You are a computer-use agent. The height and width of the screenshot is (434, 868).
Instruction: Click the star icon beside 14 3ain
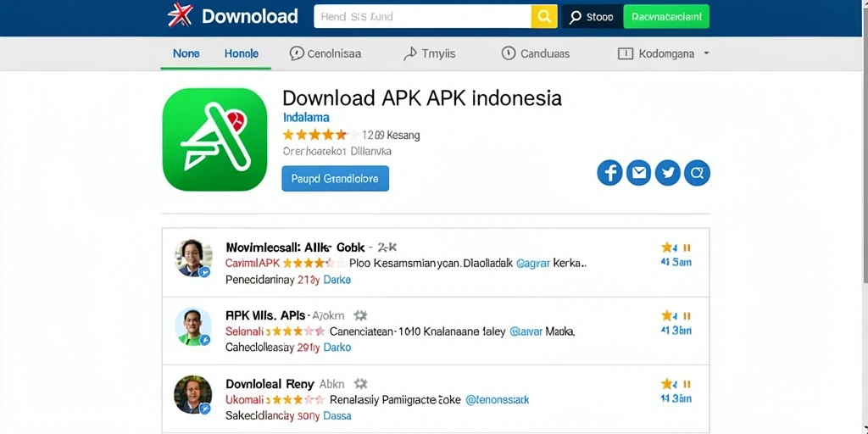(x=666, y=384)
